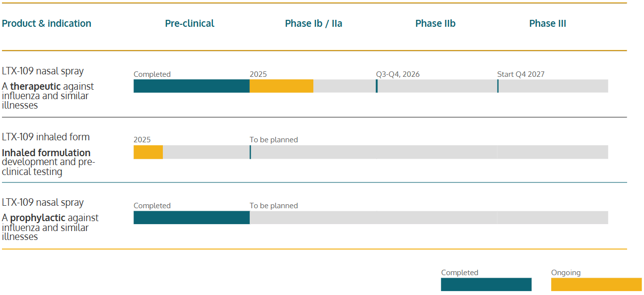Click the therapeutic row's orange 2025 ongoing bar
644x295 pixels.
pyautogui.click(x=281, y=86)
